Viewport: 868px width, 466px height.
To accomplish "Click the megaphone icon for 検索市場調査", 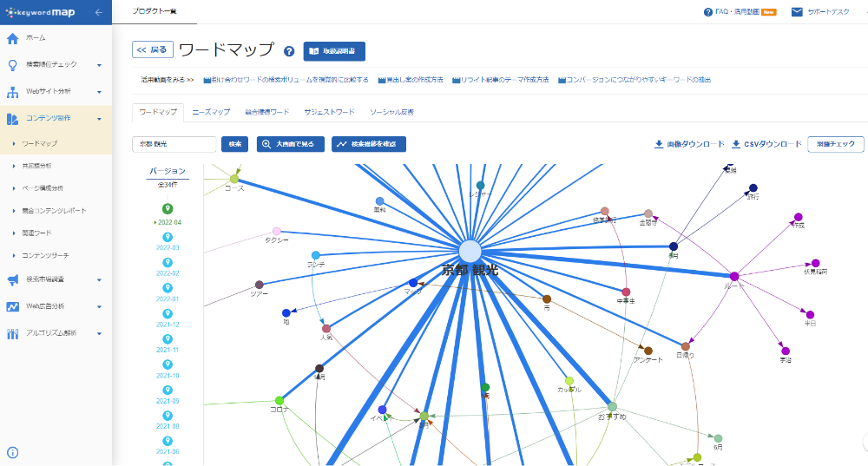I will coord(13,279).
